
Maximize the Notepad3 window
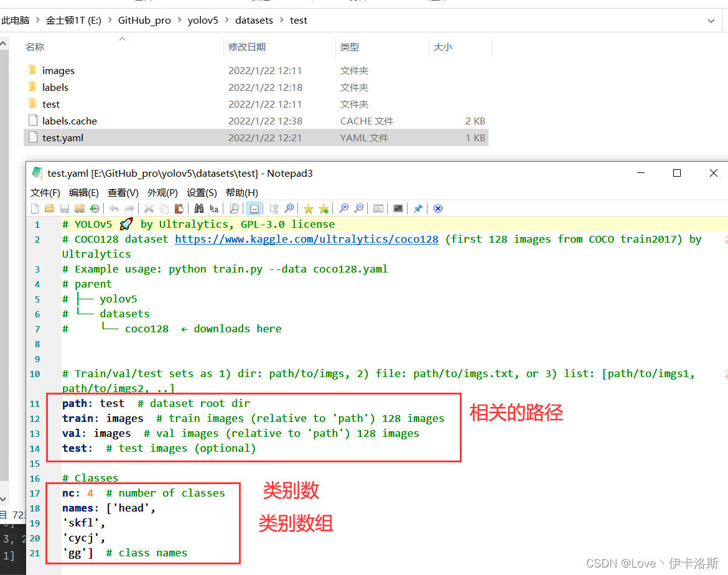pyautogui.click(x=677, y=173)
